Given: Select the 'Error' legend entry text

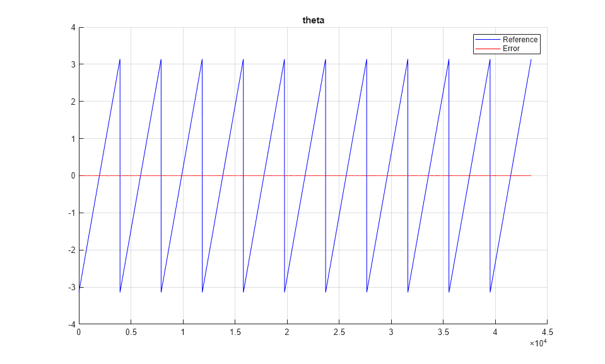Looking at the screenshot, I should point(511,48).
